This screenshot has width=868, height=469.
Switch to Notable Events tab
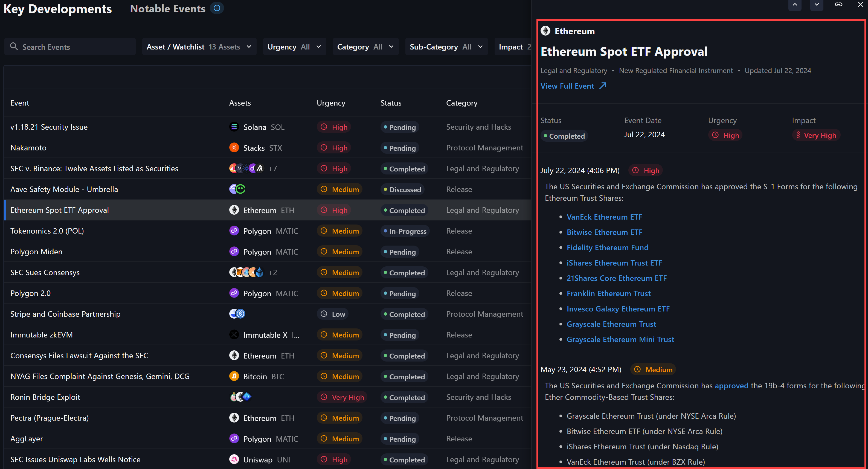point(167,9)
